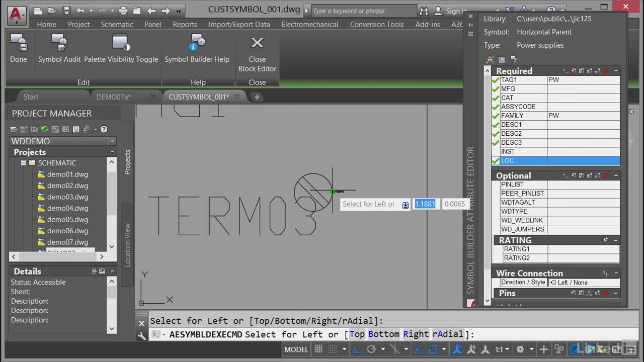
Task: Switch to the DEMO07a drawing tab
Action: click(x=114, y=97)
